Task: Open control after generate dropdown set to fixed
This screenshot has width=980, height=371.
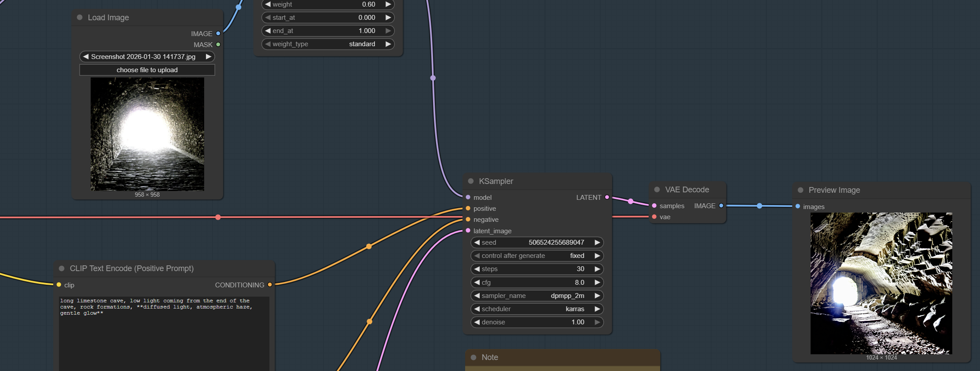Action: coord(537,256)
